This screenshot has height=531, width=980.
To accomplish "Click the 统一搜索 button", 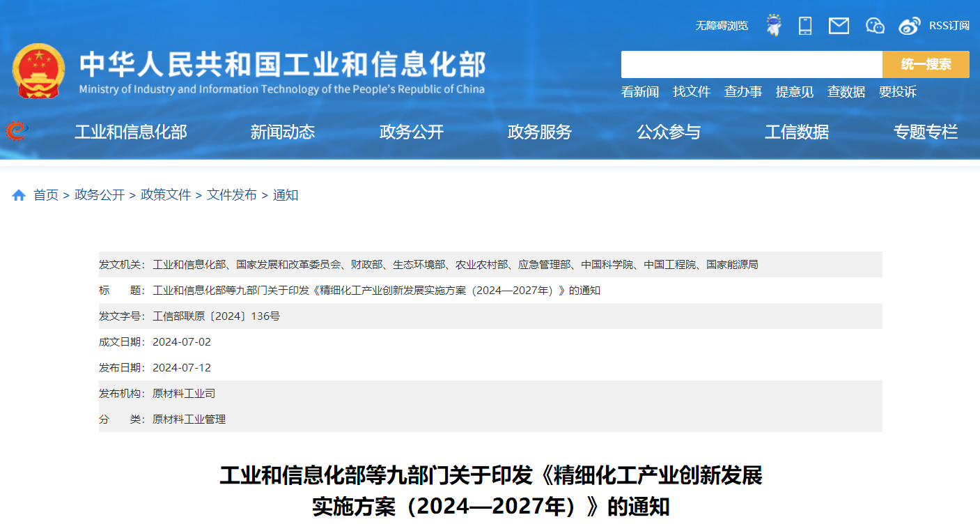I will [926, 64].
